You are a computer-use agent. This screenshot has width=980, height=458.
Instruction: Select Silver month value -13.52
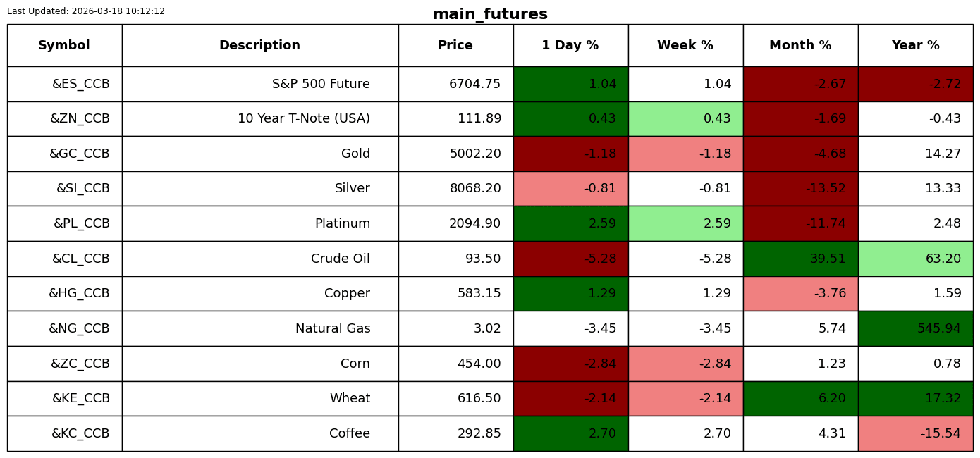(x=800, y=189)
